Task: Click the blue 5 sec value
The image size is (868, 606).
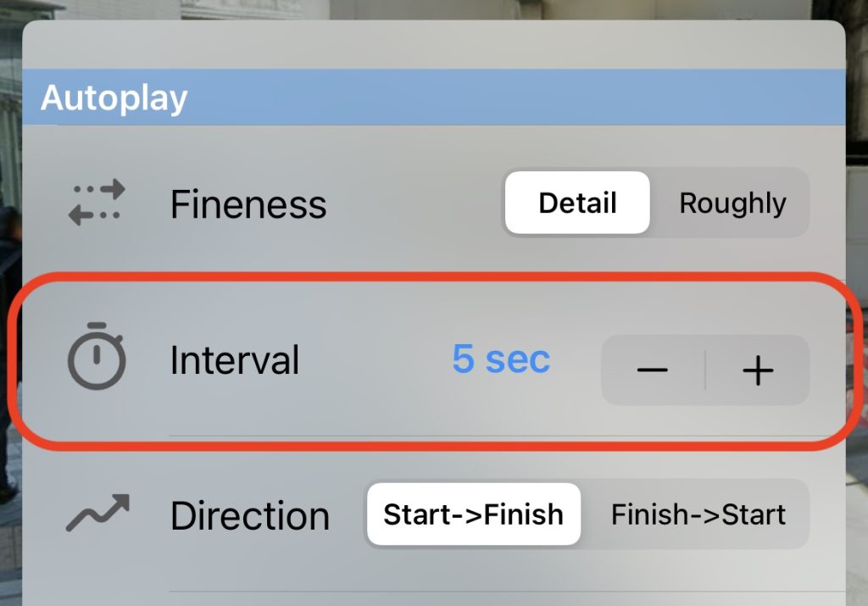Action: point(501,359)
